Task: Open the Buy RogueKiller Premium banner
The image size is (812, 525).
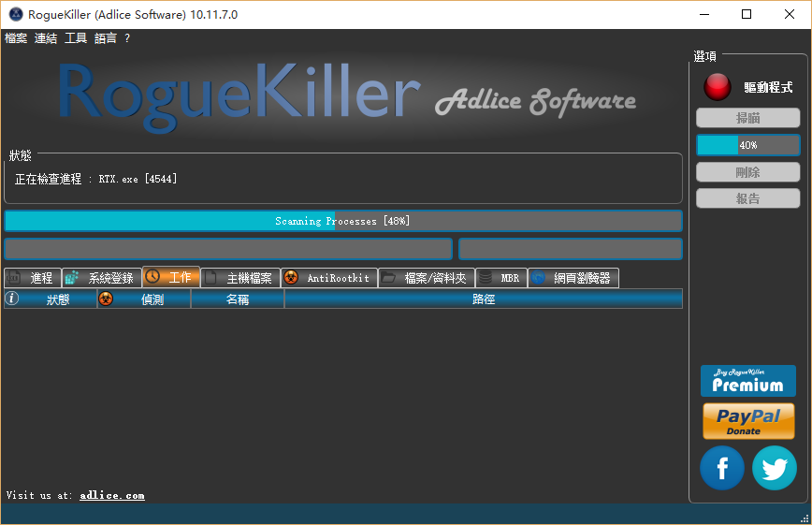Action: (x=747, y=381)
